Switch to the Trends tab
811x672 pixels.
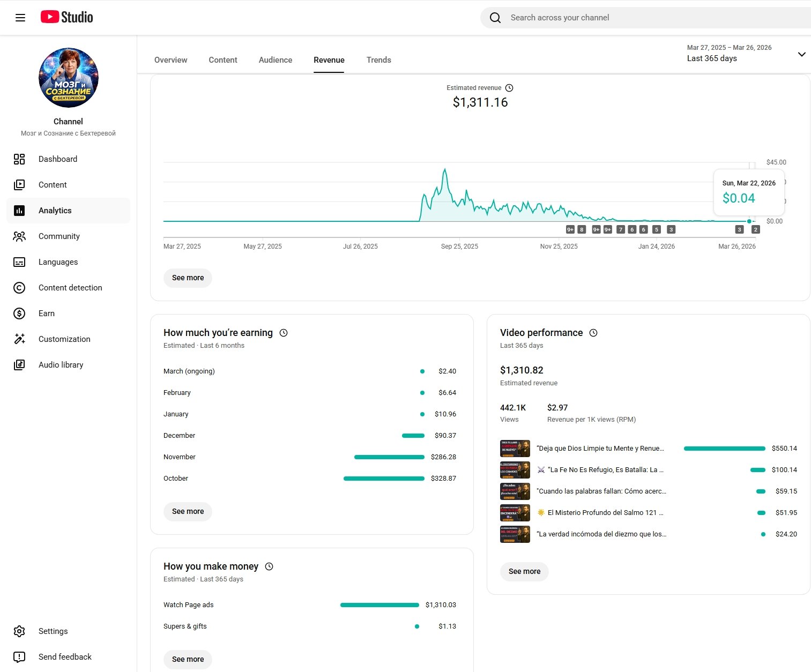point(378,60)
